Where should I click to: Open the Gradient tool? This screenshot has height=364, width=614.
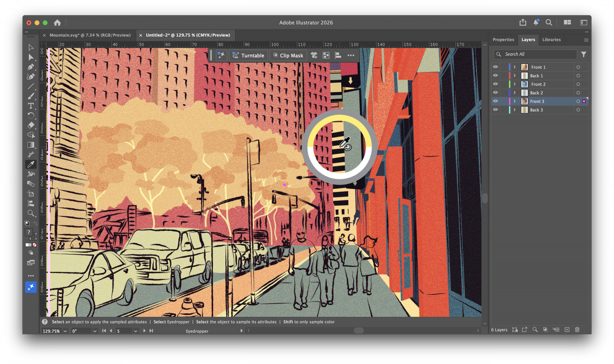pyautogui.click(x=31, y=145)
